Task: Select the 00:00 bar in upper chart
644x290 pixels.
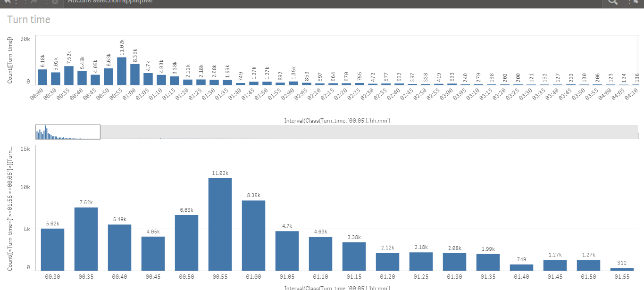Action: pyautogui.click(x=42, y=76)
